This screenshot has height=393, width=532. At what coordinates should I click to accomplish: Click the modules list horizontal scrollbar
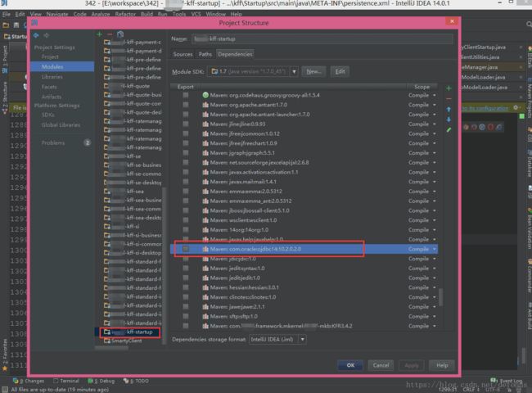[111, 347]
